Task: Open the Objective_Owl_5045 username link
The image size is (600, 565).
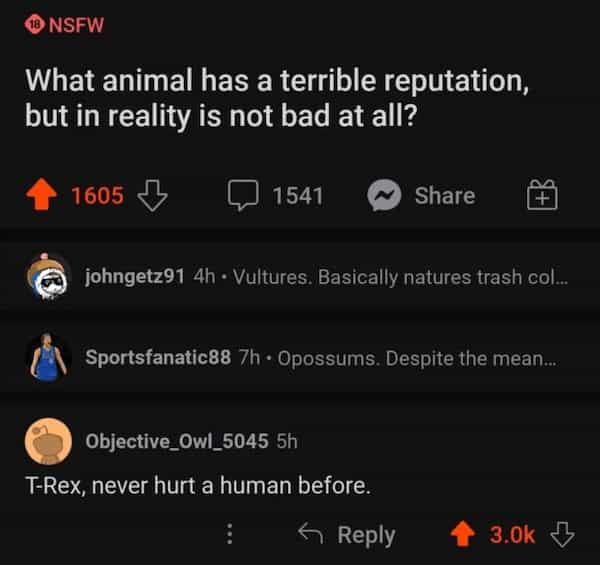Action: click(x=177, y=441)
